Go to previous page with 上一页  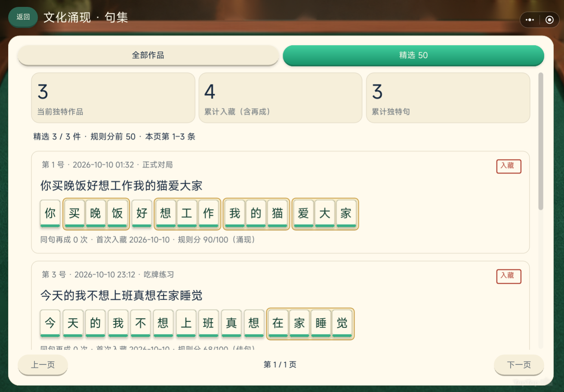(x=43, y=365)
